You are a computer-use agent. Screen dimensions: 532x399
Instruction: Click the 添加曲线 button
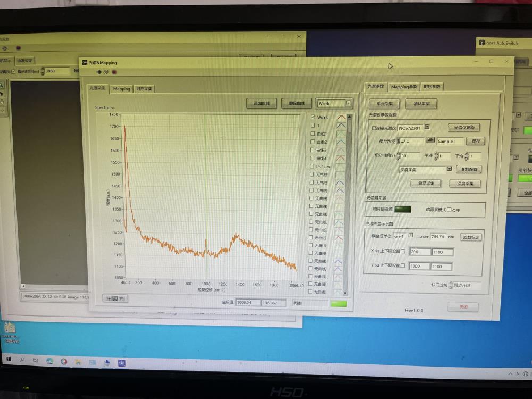[x=261, y=103]
